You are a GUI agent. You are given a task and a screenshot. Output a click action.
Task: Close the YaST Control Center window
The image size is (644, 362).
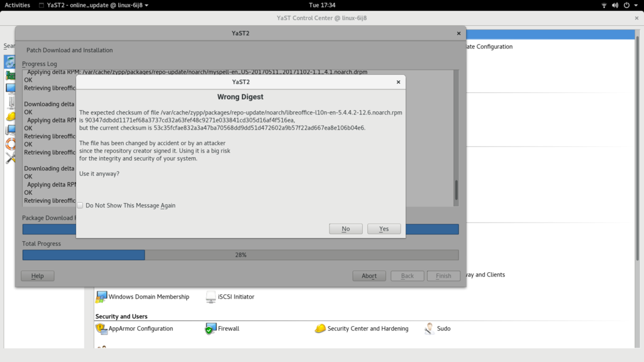[636, 18]
